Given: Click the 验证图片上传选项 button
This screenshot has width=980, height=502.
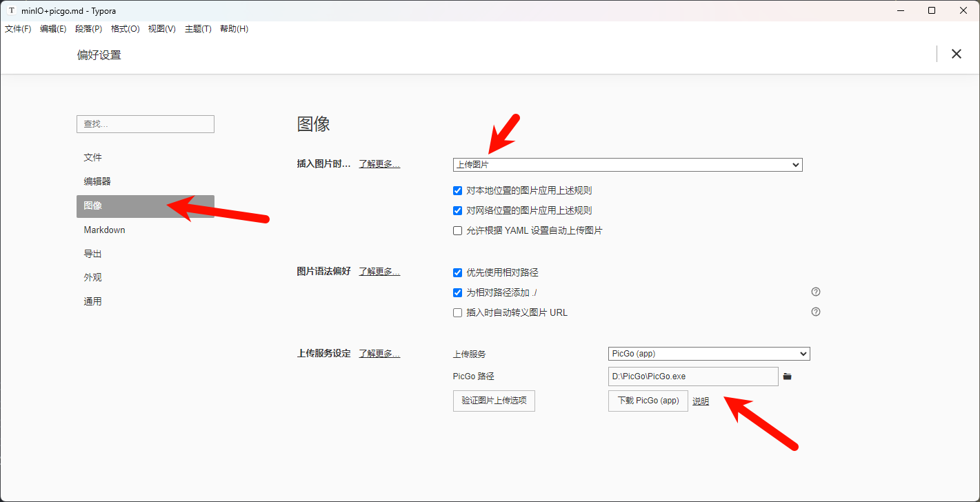Looking at the screenshot, I should point(494,401).
